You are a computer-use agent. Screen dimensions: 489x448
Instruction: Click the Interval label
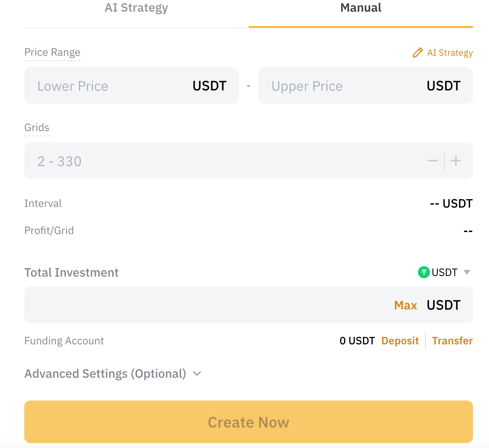[x=43, y=204]
